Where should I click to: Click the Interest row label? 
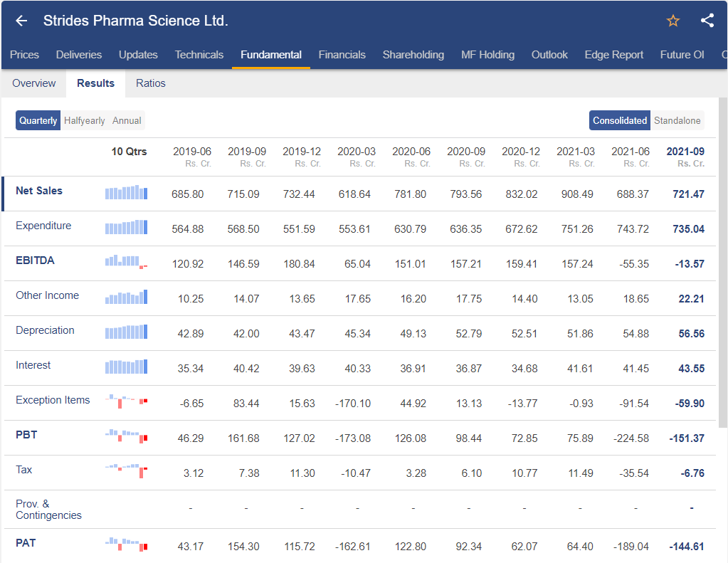[x=33, y=365]
